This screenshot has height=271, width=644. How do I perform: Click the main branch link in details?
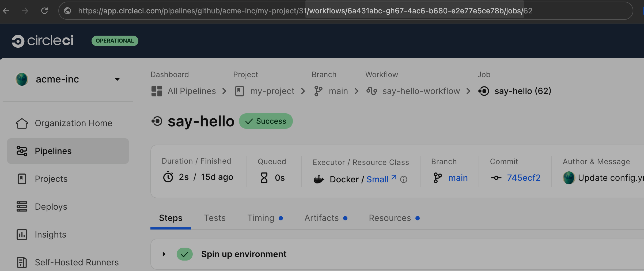coord(458,178)
